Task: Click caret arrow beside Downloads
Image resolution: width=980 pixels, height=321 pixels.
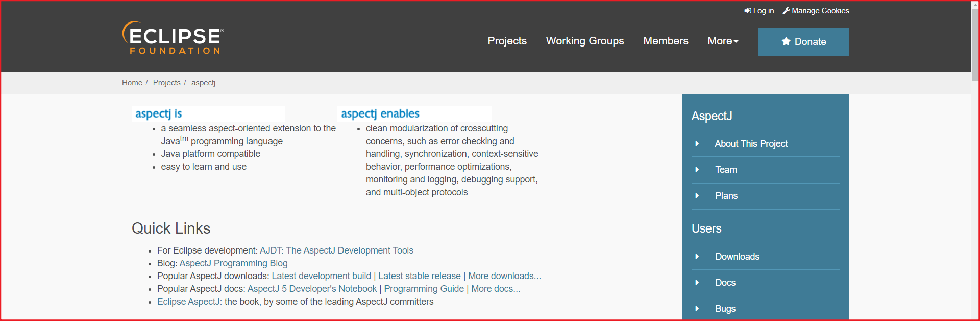Action: tap(697, 257)
